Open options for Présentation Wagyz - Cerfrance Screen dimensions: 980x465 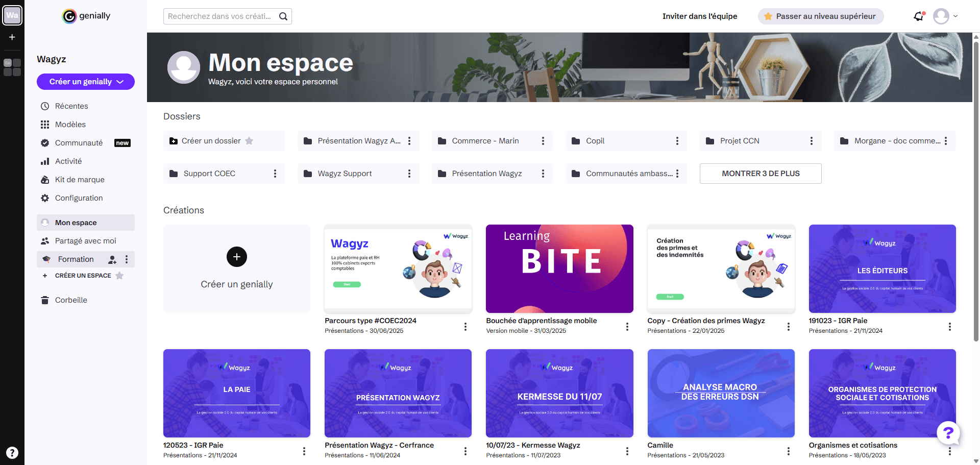pyautogui.click(x=465, y=451)
